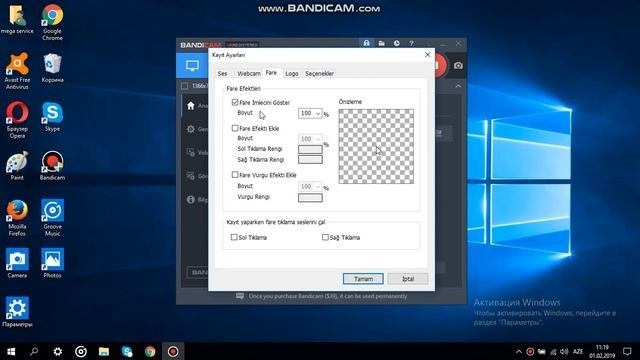This screenshot has height=360, width=640.
Task: Open the Bandicam output folder icon
Action: pyautogui.click(x=381, y=43)
